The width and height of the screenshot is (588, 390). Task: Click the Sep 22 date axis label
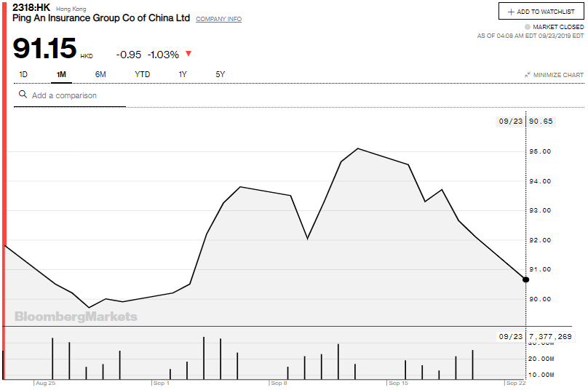point(516,383)
